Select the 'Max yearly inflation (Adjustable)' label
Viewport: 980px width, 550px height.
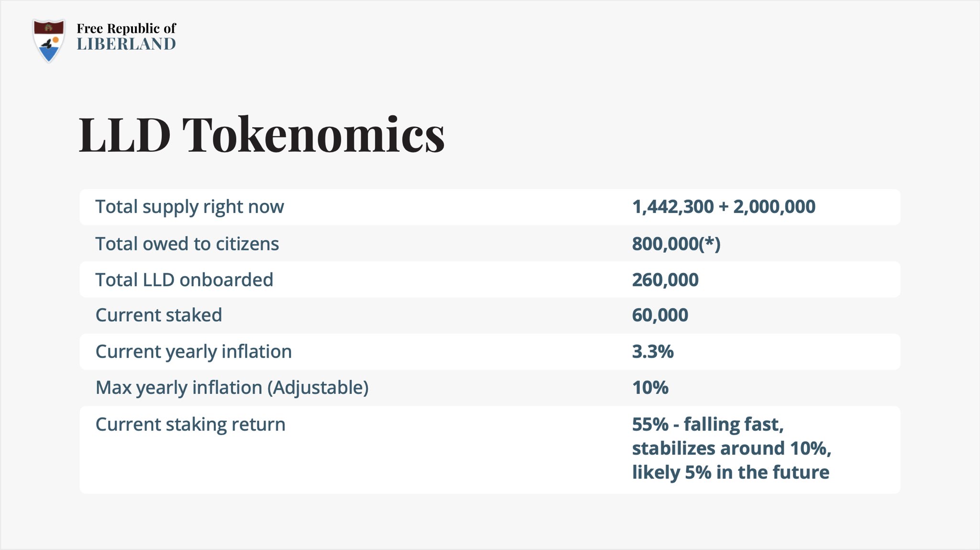click(232, 388)
